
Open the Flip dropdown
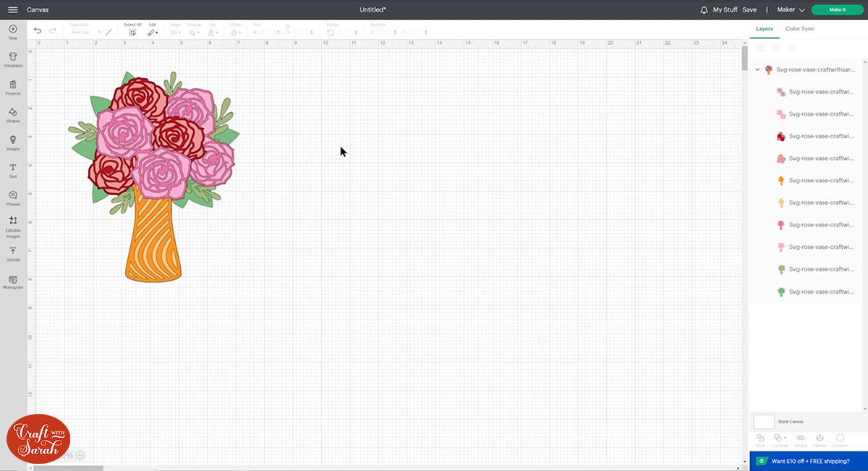click(213, 33)
